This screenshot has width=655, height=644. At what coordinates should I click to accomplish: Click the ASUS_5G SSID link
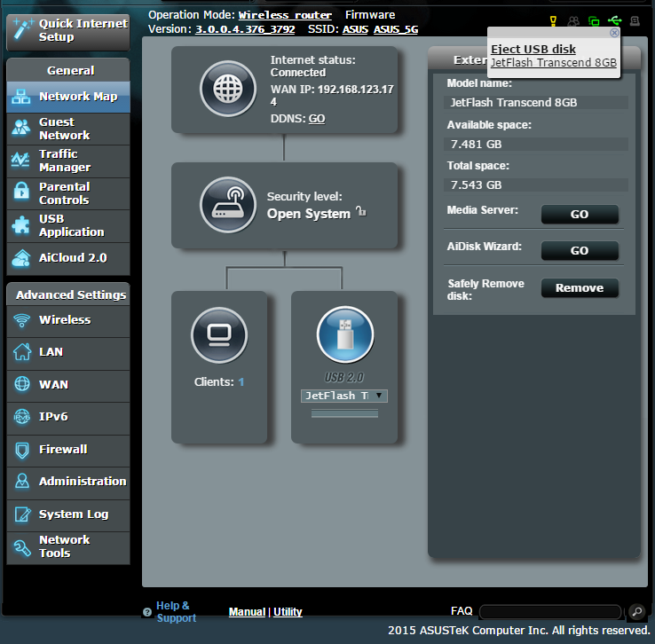coord(396,29)
